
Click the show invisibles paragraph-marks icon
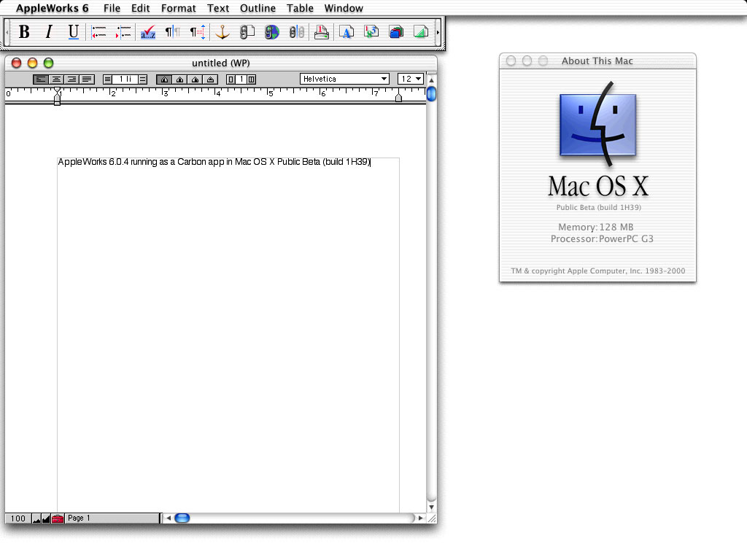(173, 32)
